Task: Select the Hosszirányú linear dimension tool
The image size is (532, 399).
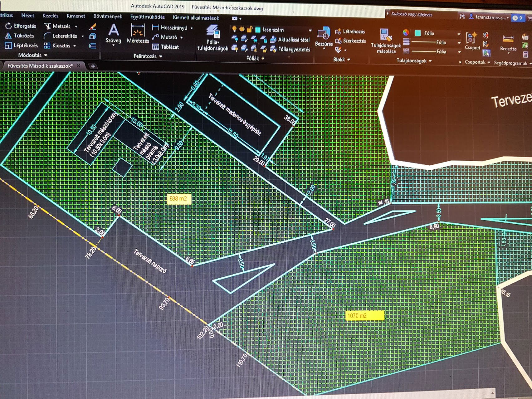Action: (x=170, y=28)
